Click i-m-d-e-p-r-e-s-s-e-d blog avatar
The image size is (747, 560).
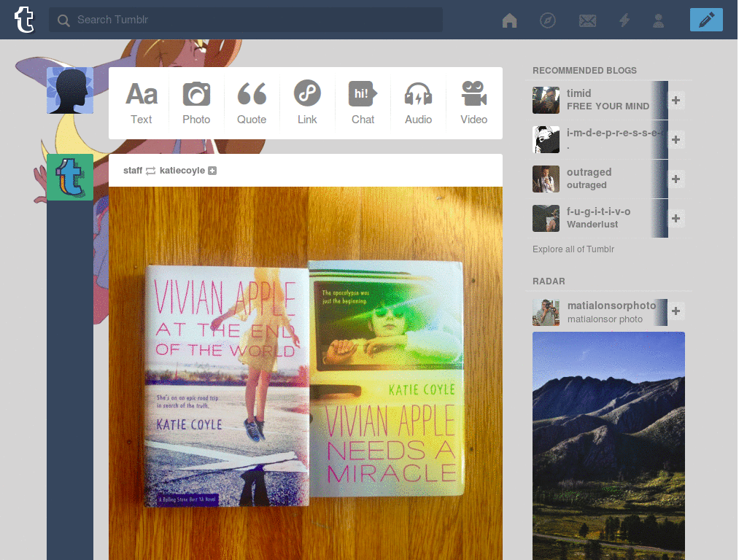(x=546, y=139)
